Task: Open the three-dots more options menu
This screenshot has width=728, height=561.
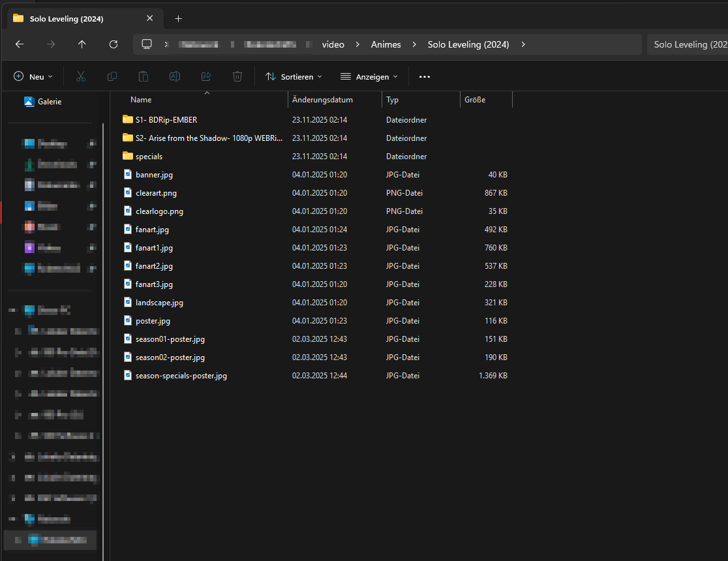Action: tap(425, 77)
